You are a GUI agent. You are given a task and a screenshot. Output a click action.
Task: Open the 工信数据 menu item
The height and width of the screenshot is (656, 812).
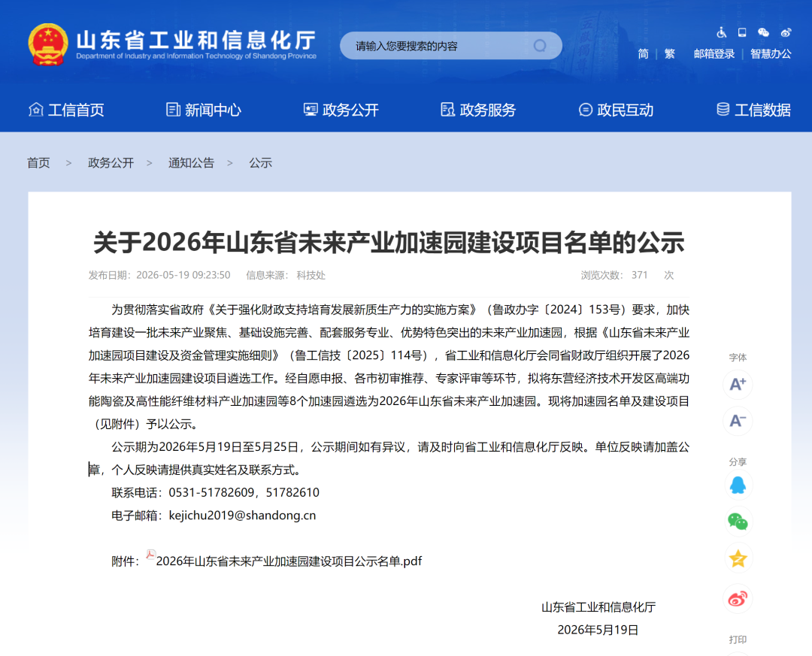pos(762,110)
